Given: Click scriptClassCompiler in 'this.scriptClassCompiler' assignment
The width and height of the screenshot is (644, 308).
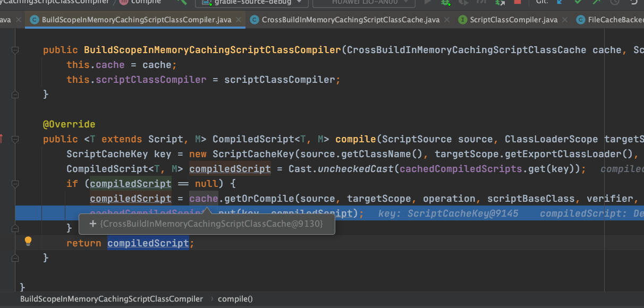Looking at the screenshot, I should [151, 80].
